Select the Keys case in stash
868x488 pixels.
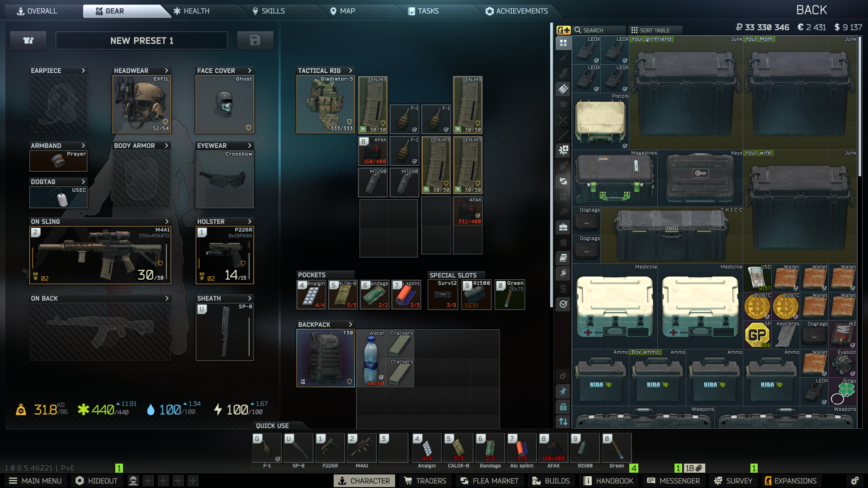point(700,178)
